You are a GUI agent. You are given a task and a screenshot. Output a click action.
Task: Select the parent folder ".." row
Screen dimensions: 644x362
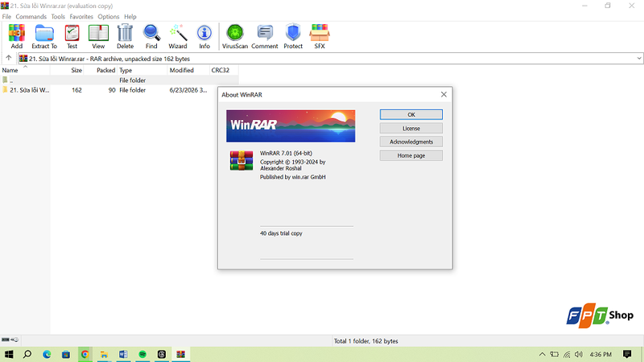point(119,80)
